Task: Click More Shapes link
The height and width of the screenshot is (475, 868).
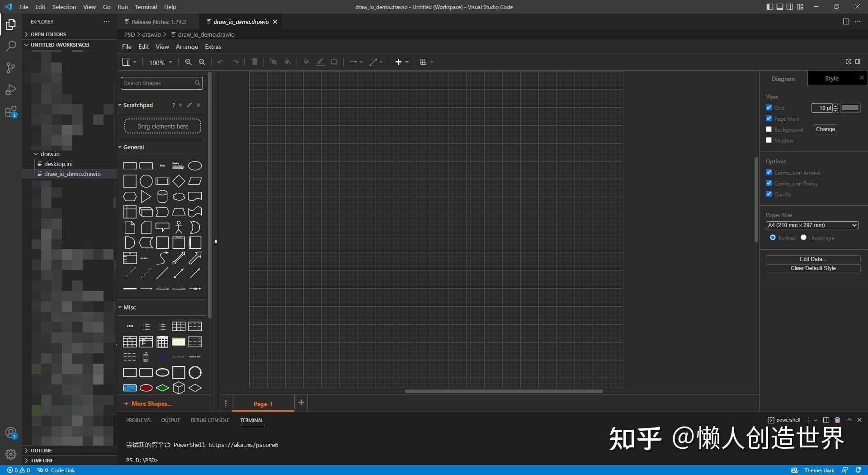Action: click(148, 403)
